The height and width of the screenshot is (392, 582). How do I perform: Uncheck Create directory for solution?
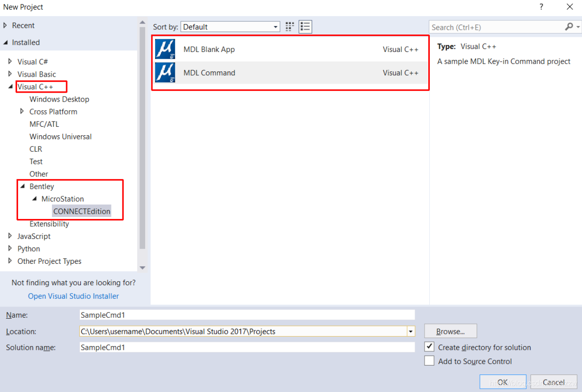[x=429, y=347]
